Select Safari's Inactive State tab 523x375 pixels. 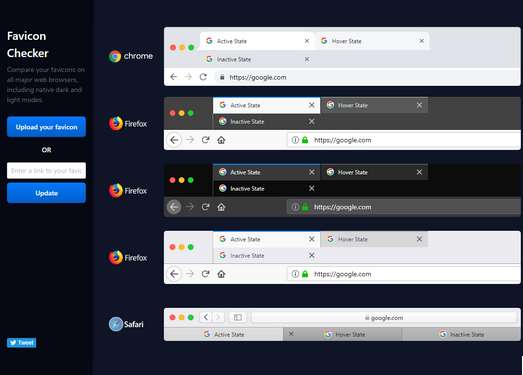pyautogui.click(x=461, y=334)
